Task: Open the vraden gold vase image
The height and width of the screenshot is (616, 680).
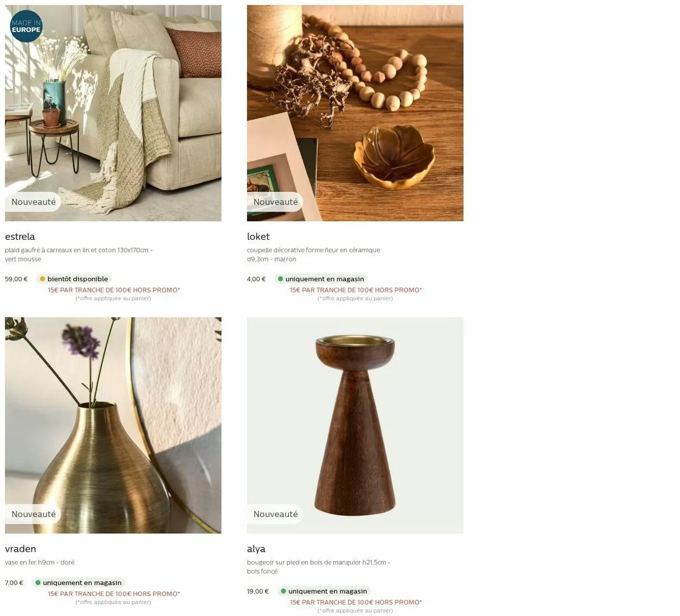Action: (x=113, y=425)
